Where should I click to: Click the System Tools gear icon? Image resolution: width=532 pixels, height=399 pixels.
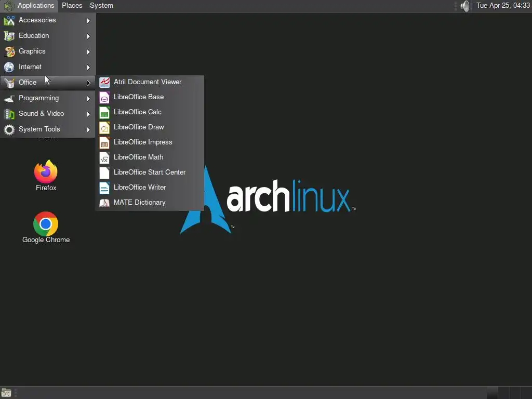point(9,129)
